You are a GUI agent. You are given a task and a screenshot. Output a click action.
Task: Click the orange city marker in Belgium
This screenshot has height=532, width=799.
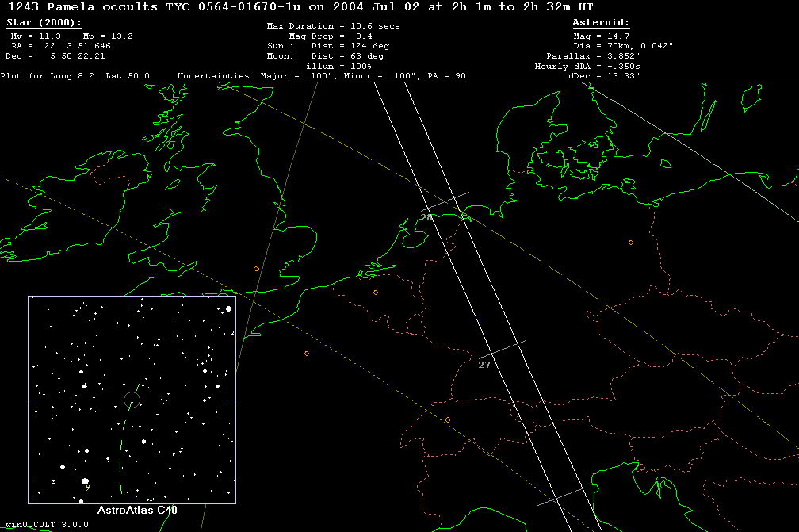point(376,293)
